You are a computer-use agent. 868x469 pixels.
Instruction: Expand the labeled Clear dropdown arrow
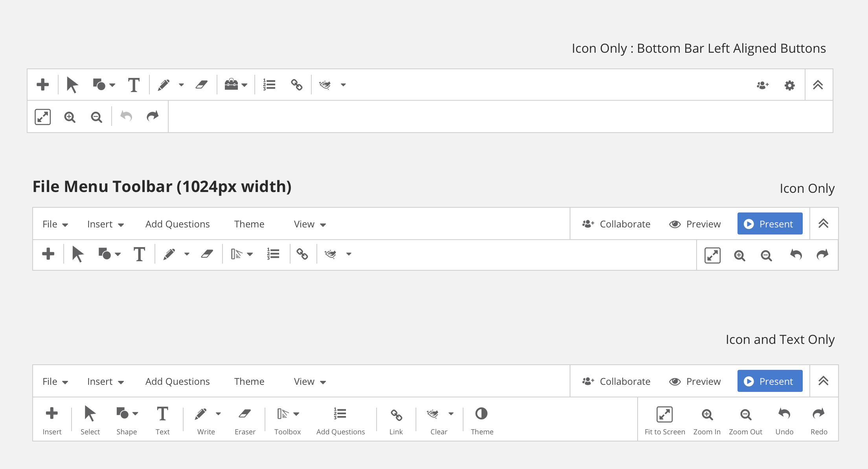pyautogui.click(x=451, y=414)
